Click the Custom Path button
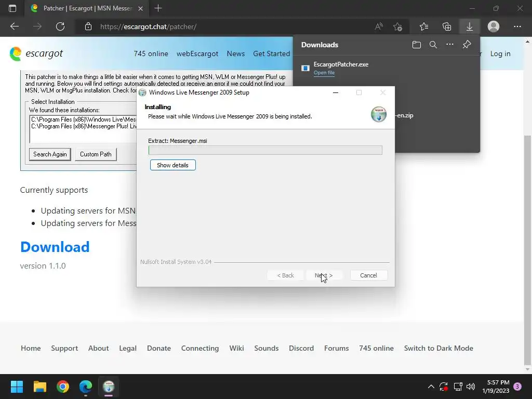The image size is (532, 399). pos(96,154)
